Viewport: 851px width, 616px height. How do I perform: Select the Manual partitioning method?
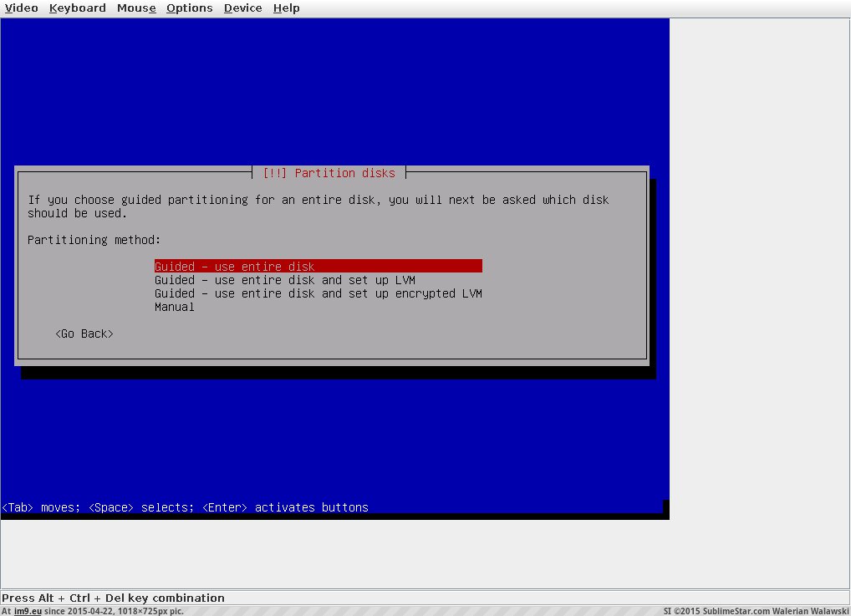coord(174,307)
